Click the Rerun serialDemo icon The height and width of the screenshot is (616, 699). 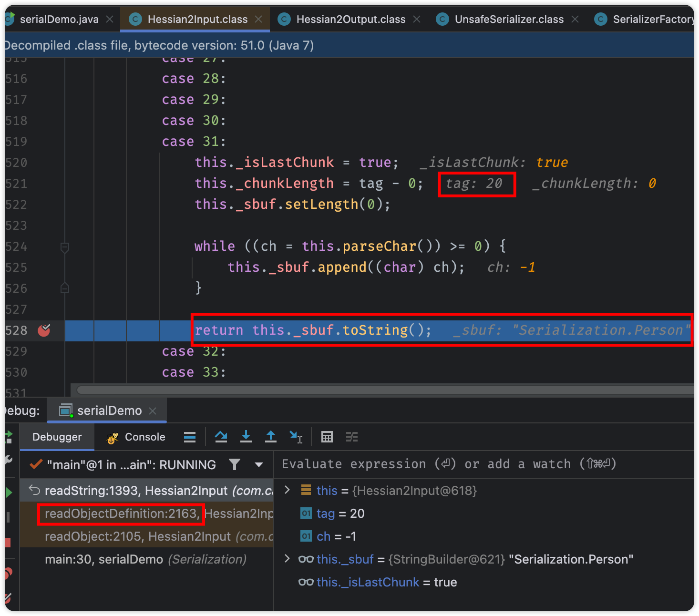8,437
